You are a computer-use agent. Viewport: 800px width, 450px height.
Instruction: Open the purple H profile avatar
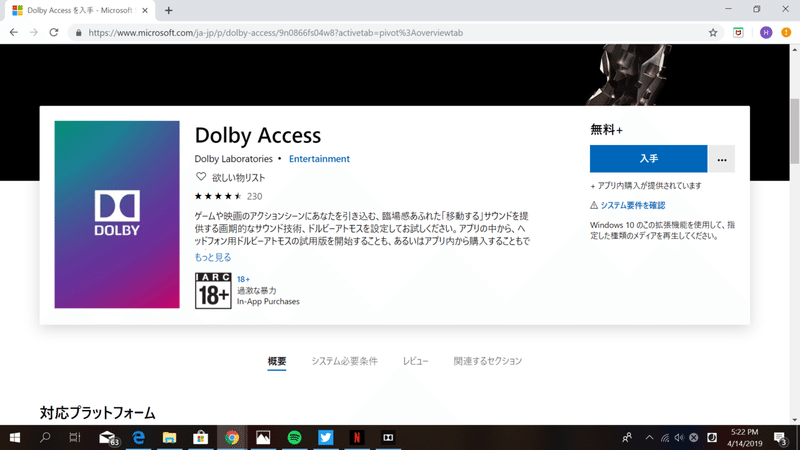click(x=766, y=33)
